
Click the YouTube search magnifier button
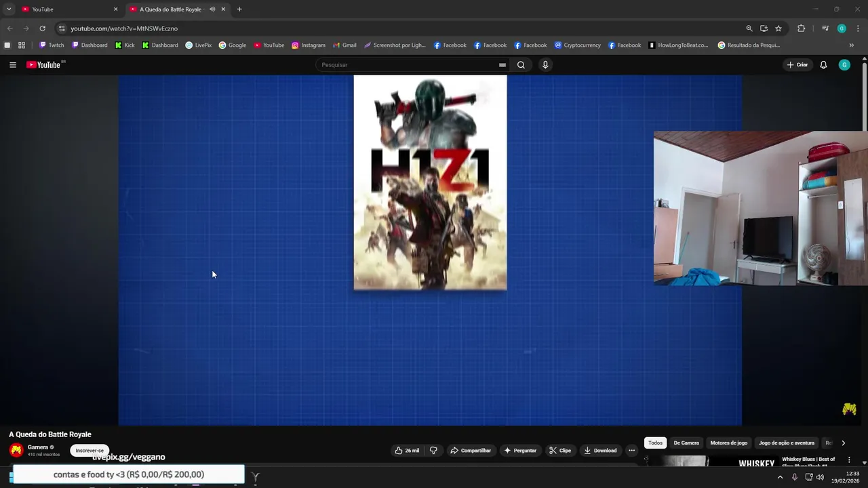[521, 65]
